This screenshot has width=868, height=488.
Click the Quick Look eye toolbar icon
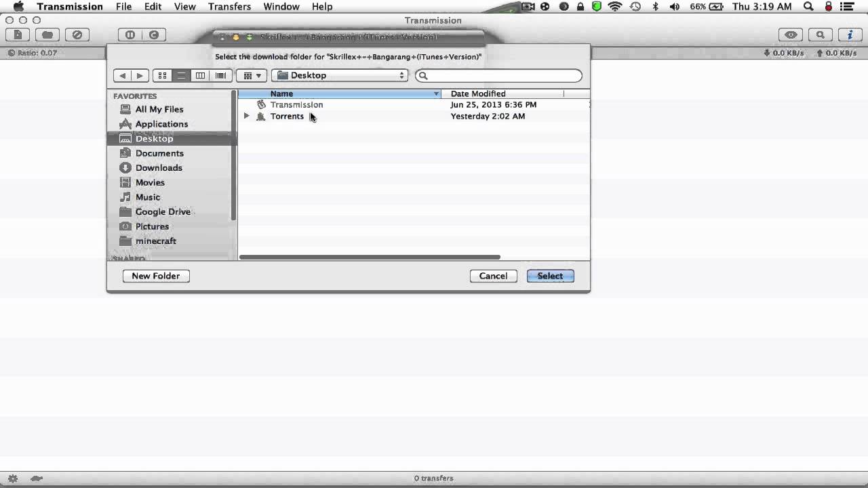791,35
